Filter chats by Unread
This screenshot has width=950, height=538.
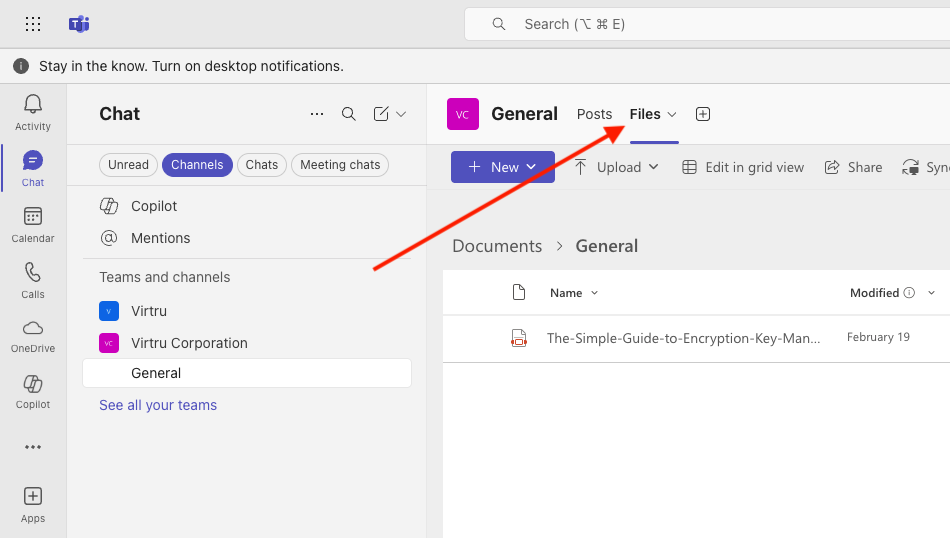tap(128, 165)
